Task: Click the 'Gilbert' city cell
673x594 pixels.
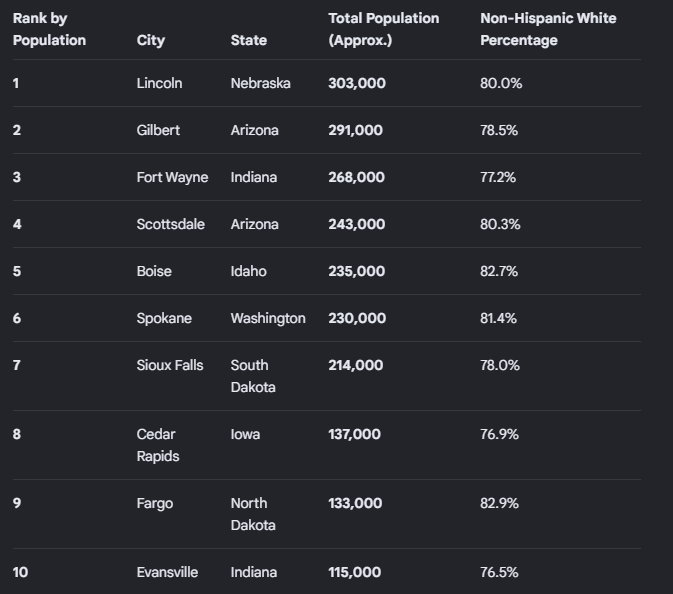Action: pos(158,130)
